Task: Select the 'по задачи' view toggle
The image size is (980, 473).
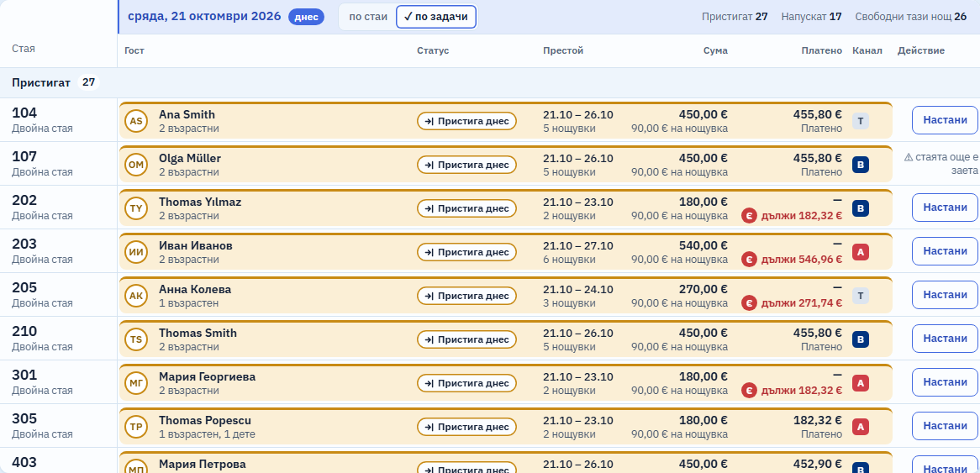Action: coord(435,17)
